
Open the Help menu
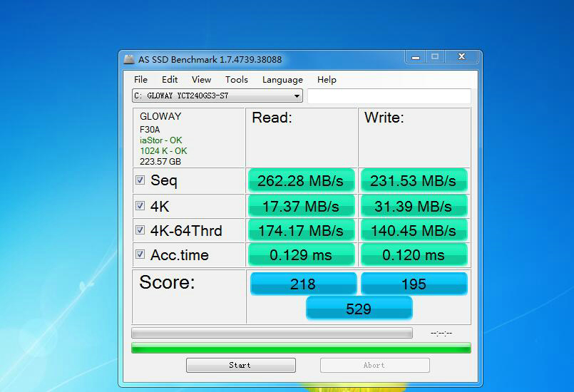pyautogui.click(x=327, y=79)
